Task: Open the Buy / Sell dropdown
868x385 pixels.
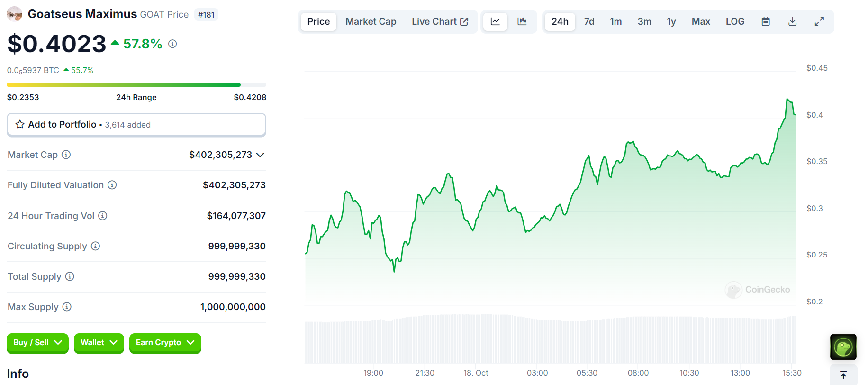Action: tap(37, 343)
